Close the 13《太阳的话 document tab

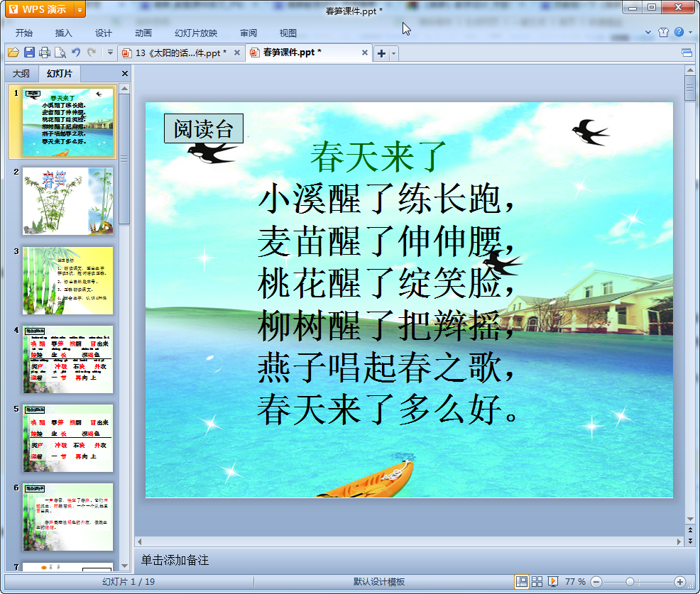(x=237, y=53)
